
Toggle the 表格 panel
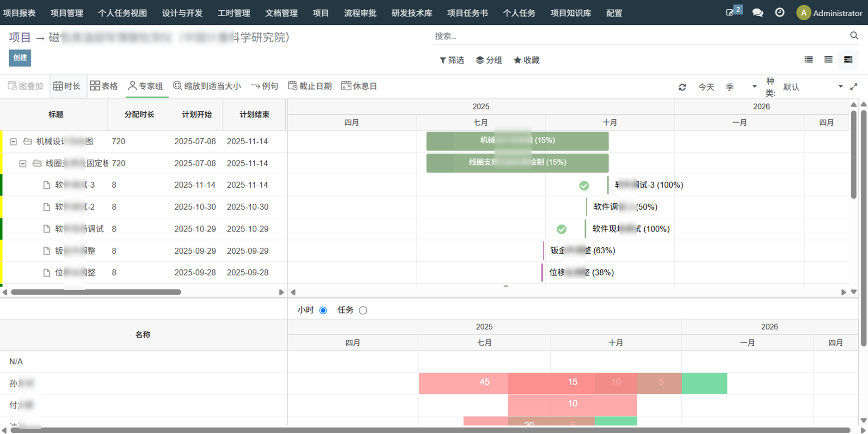pos(104,86)
